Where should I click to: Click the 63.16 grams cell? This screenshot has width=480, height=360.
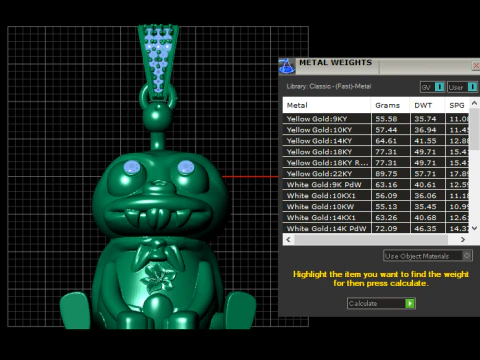[390, 184]
